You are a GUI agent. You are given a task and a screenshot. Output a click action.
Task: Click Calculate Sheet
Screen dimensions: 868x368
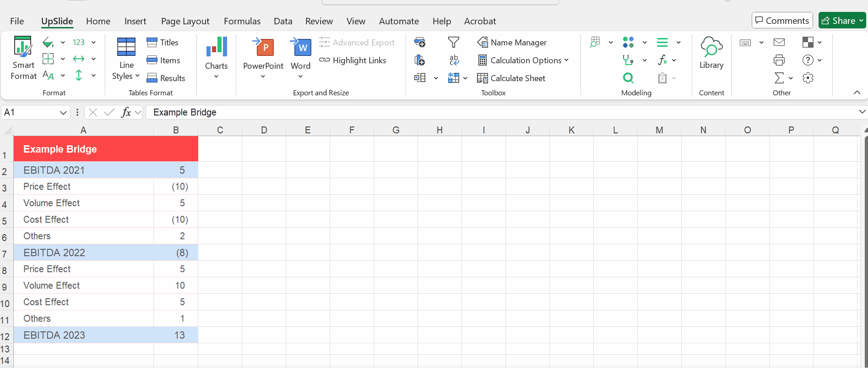(x=511, y=78)
